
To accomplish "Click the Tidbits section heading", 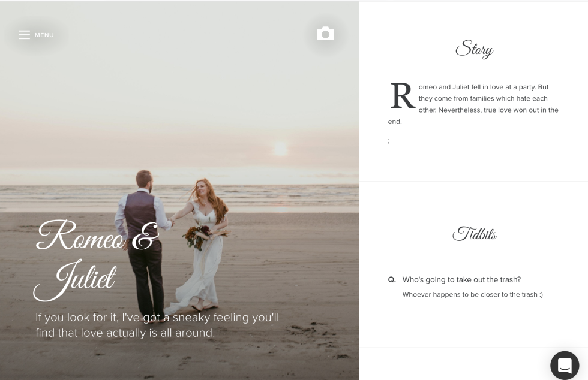I will 474,234.
